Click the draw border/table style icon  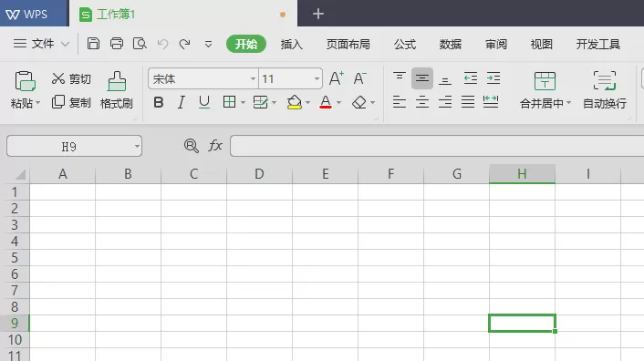point(260,102)
